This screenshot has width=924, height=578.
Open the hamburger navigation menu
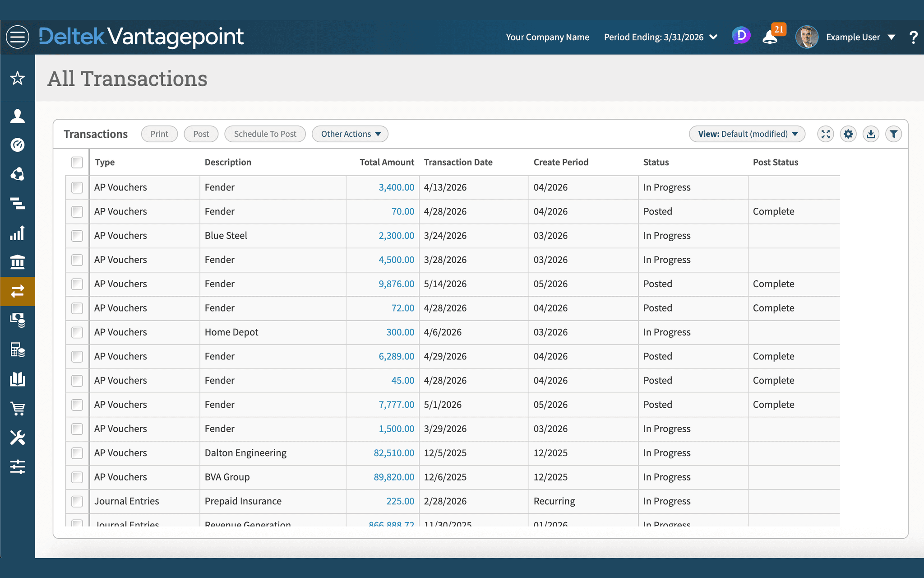tap(18, 37)
